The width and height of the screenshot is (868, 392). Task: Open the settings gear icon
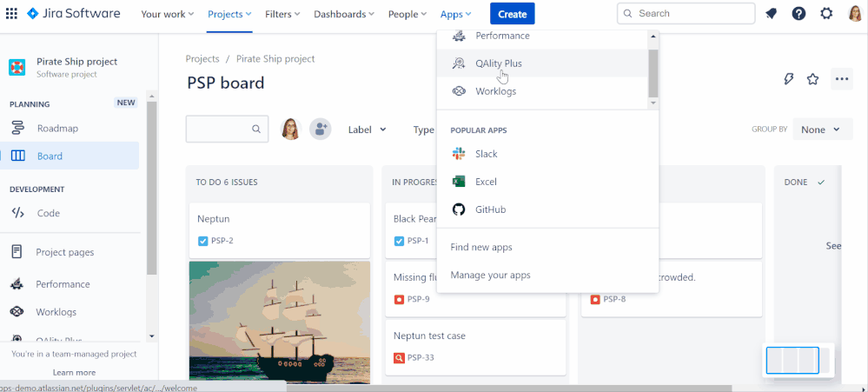826,14
